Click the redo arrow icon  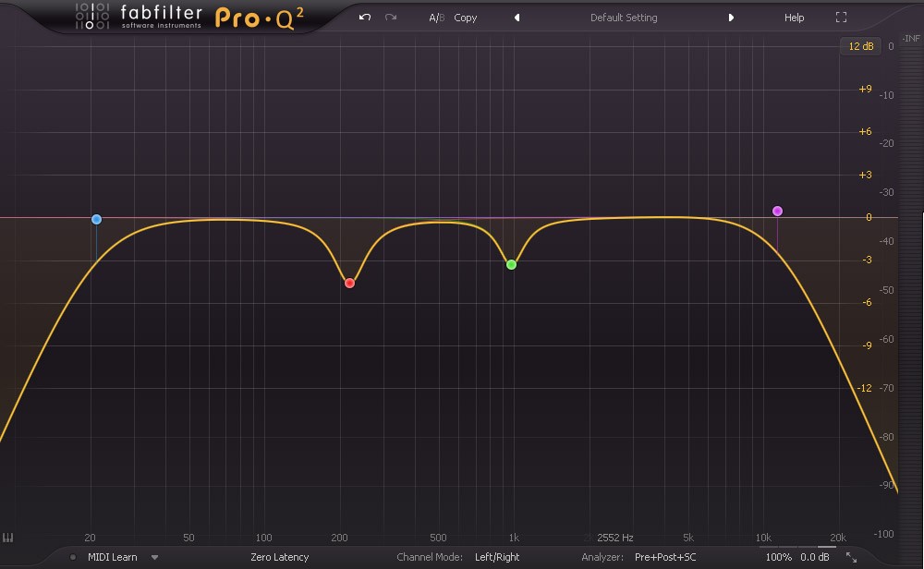391,17
